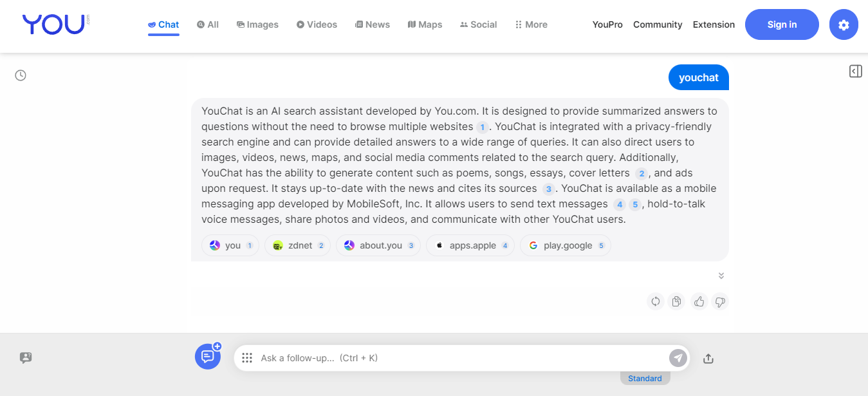868x396 pixels.
Task: Open the zdnet source chip
Action: (298, 245)
